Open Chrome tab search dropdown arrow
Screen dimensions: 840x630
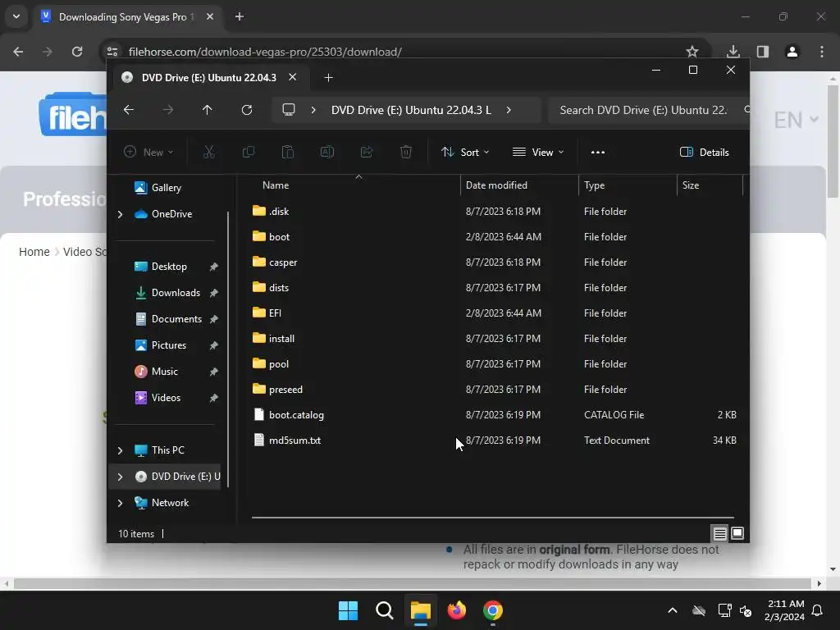pos(16,16)
